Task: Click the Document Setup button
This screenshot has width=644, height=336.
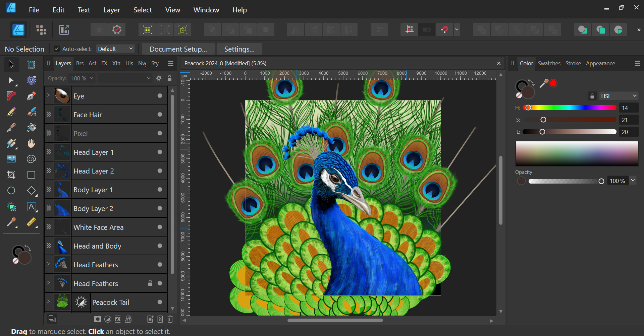Action: pos(178,49)
